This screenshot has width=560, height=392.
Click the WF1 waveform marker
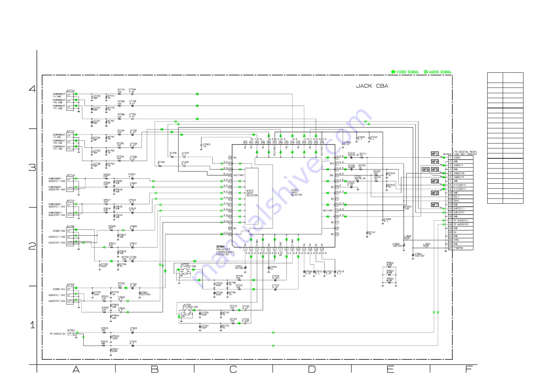pyautogui.click(x=435, y=154)
